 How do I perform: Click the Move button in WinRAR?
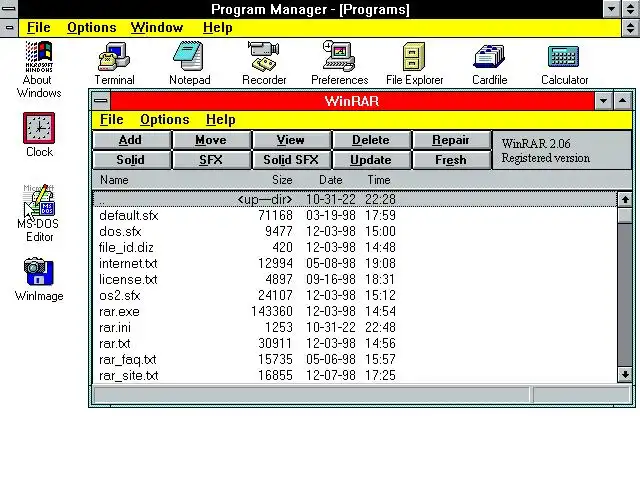tap(211, 140)
